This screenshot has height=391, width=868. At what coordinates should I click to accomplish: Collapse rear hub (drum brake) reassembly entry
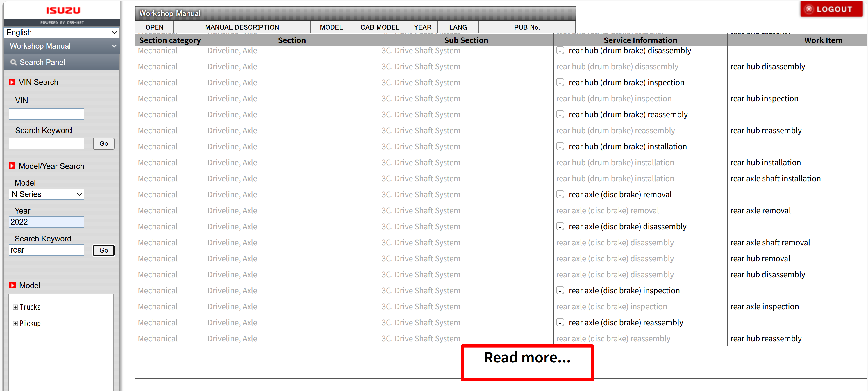pos(560,114)
